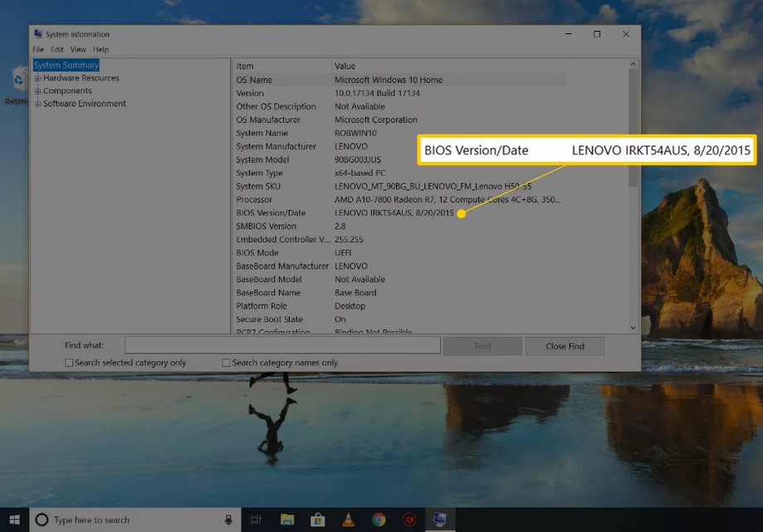Click the Cortana circle icon in search box
Screen dimensions: 763x532
42,520
